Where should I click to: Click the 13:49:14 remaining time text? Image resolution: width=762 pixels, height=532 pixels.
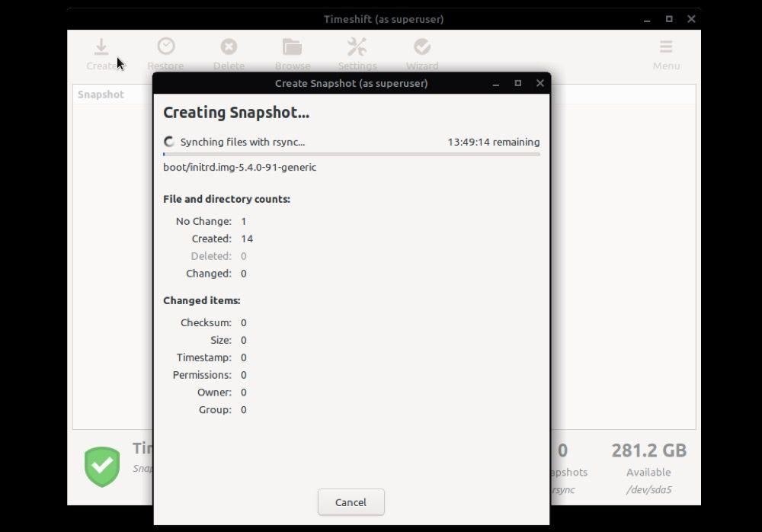tap(493, 142)
